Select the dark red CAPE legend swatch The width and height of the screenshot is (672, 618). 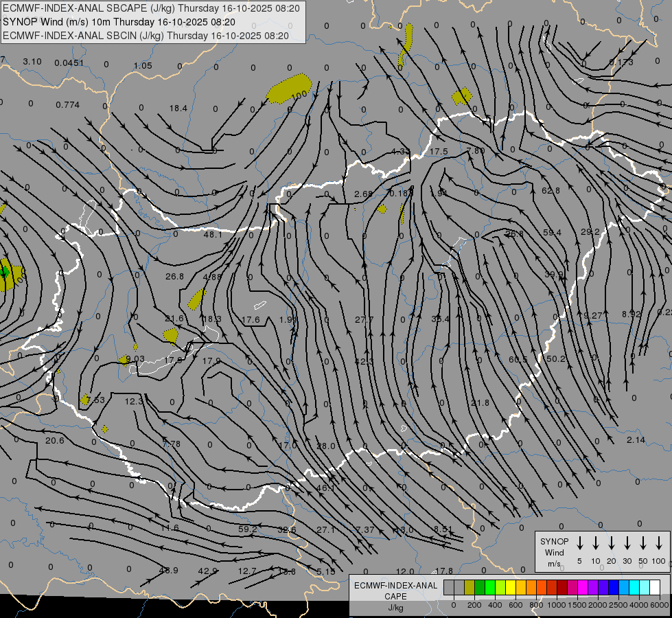[562, 588]
